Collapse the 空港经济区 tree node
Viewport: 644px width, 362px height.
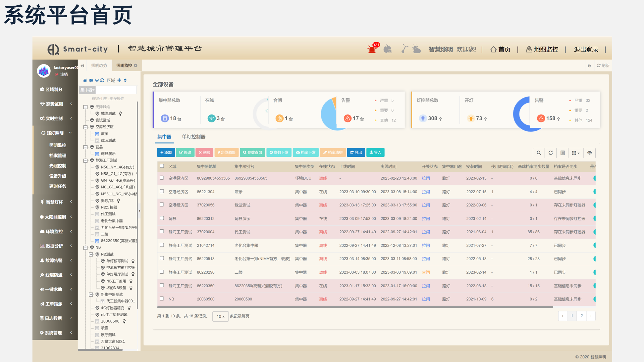(x=85, y=127)
